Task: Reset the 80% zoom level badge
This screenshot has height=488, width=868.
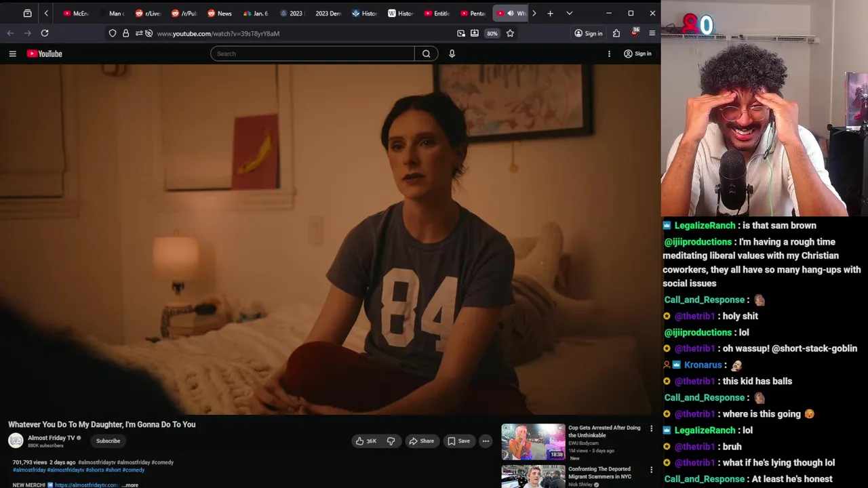Action: pos(492,33)
